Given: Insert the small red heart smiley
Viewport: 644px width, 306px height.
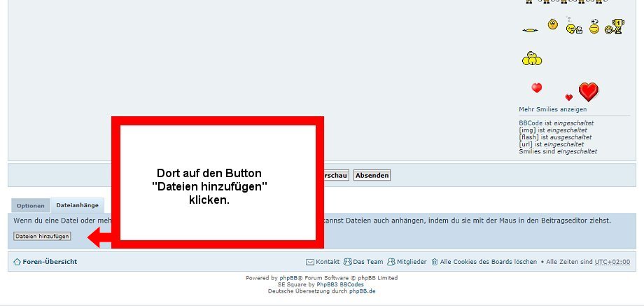Looking at the screenshot, I should (x=568, y=97).
